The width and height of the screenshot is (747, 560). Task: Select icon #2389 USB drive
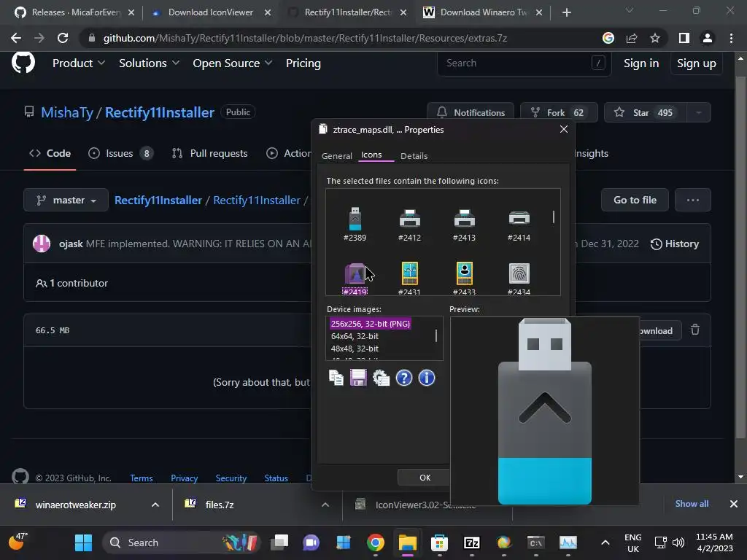point(355,224)
